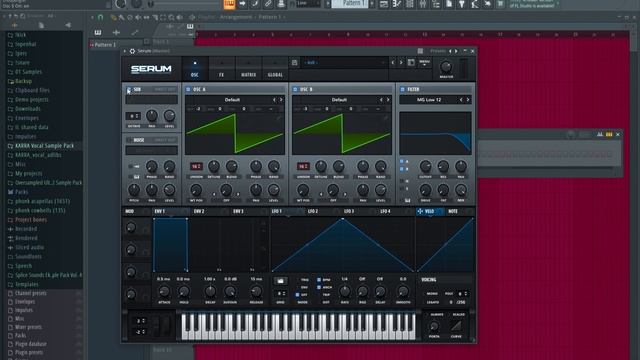Open the playlist tool magnet snap icon
This screenshot has height=360, width=640.
100,17
